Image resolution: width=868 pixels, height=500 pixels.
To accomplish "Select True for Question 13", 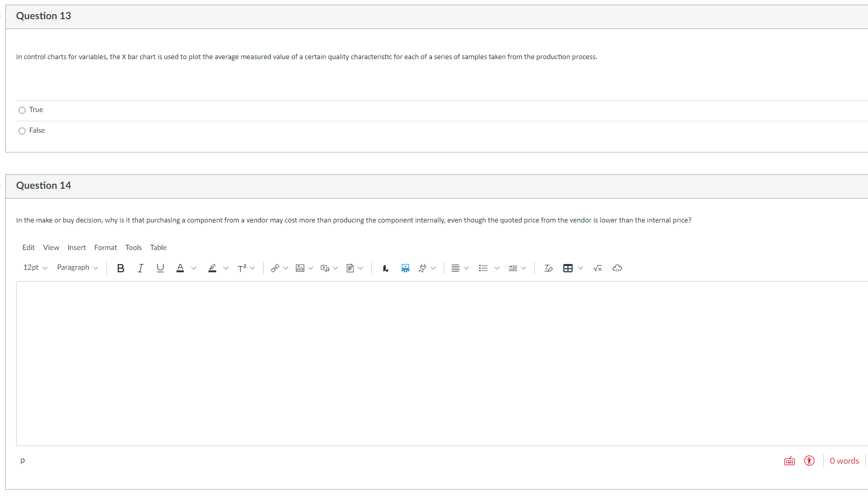I will pyautogui.click(x=22, y=110).
